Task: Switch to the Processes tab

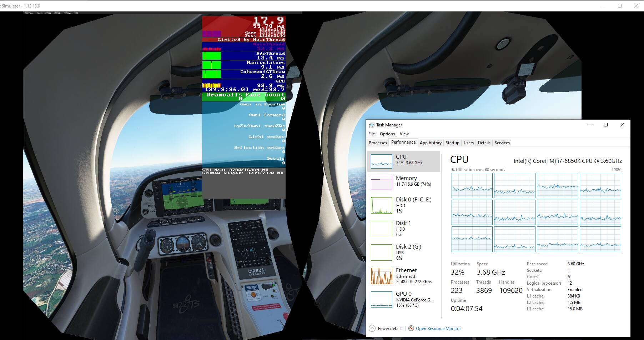Action: click(378, 143)
